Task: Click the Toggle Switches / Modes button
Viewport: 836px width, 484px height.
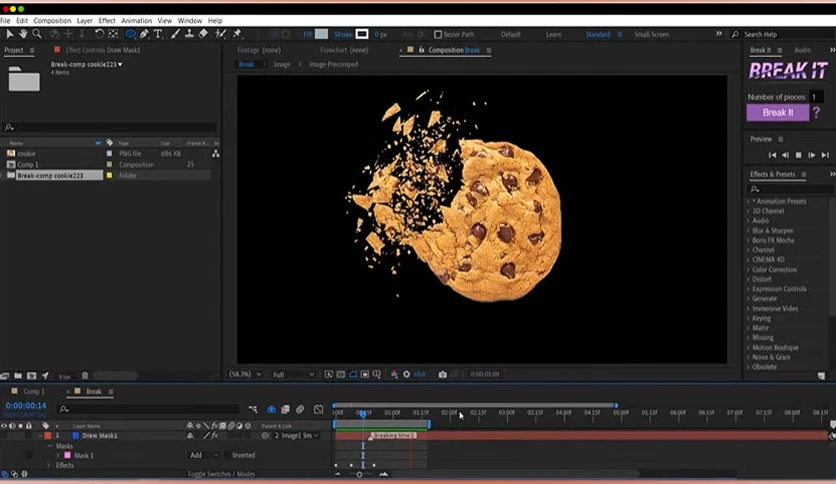Action: 221,474
